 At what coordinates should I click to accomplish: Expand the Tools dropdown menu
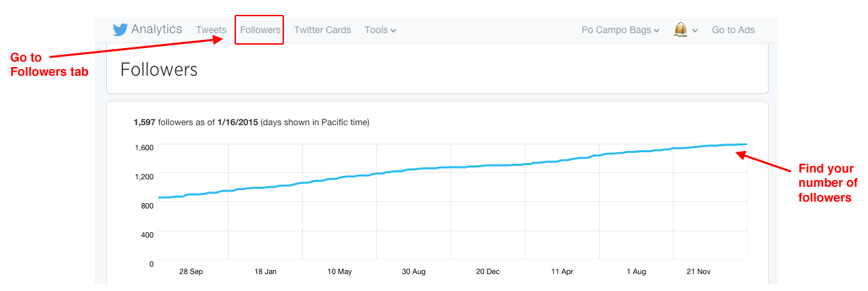(x=380, y=30)
